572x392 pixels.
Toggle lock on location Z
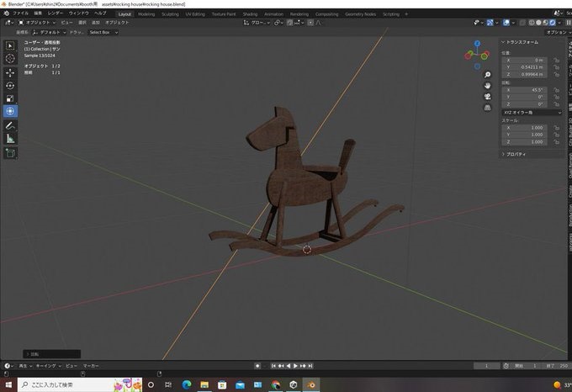(x=556, y=74)
